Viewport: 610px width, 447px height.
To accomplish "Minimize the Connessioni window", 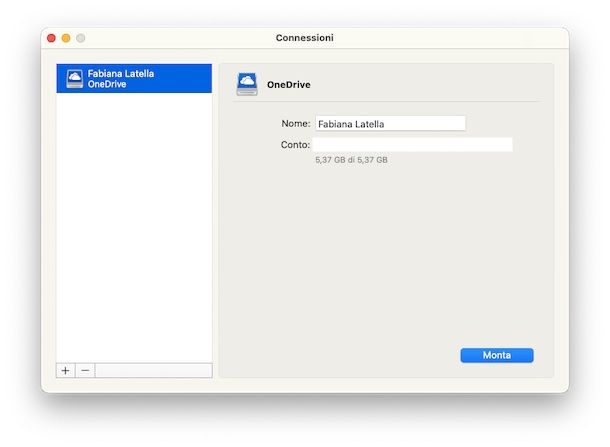I will pos(66,38).
